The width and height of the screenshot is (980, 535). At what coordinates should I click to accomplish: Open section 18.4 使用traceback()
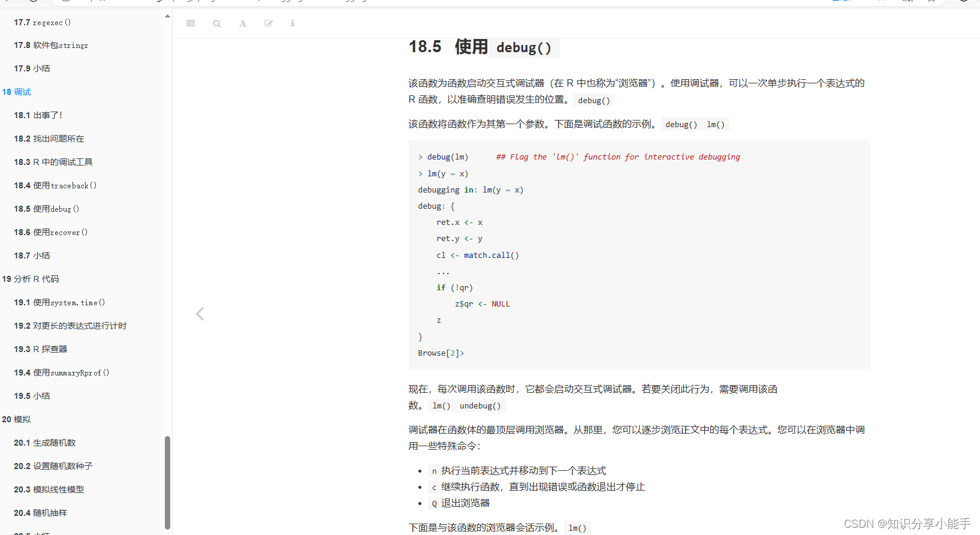click(x=55, y=185)
